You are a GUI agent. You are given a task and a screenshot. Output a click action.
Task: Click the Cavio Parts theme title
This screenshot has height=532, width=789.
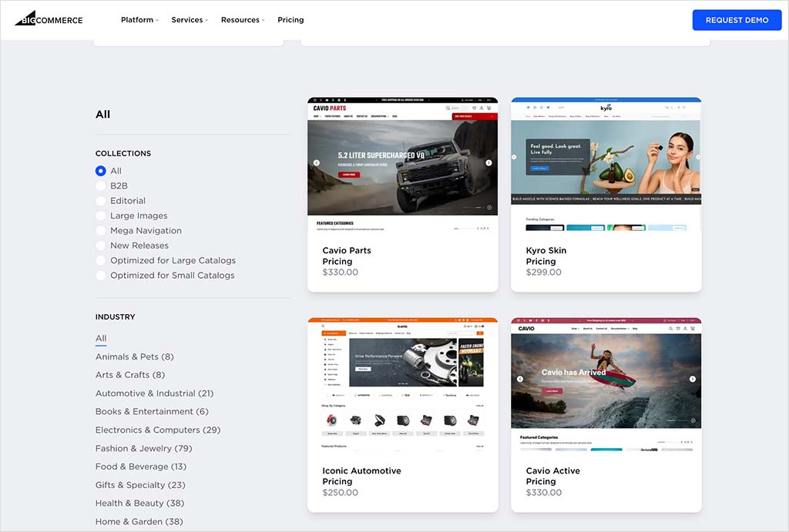(x=347, y=250)
